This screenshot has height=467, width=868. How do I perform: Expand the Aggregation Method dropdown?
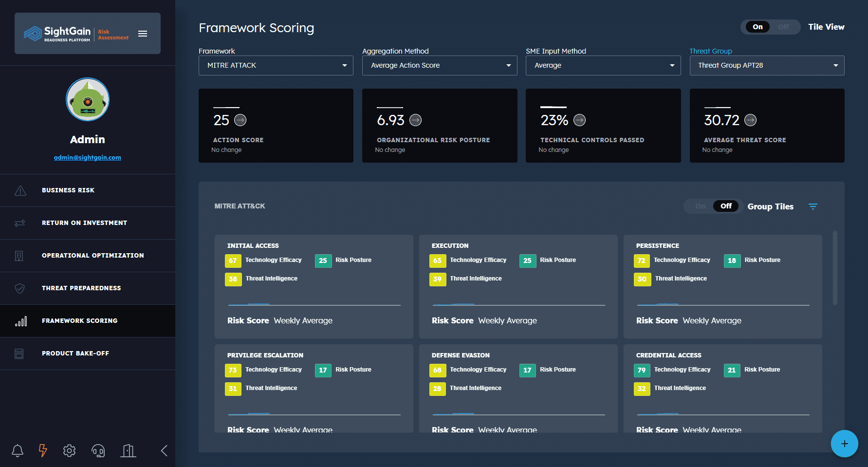440,65
